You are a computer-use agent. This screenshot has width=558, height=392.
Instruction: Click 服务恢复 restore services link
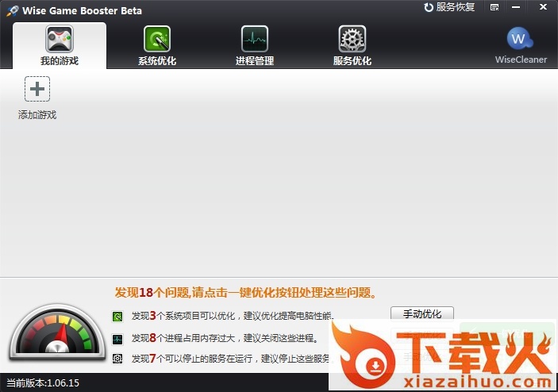(x=449, y=7)
